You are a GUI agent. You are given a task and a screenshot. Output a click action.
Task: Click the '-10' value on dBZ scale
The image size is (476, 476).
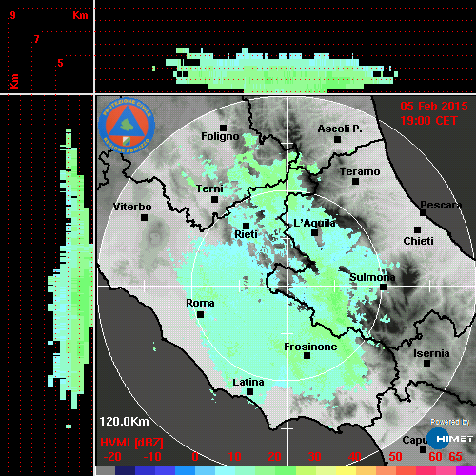click(152, 457)
